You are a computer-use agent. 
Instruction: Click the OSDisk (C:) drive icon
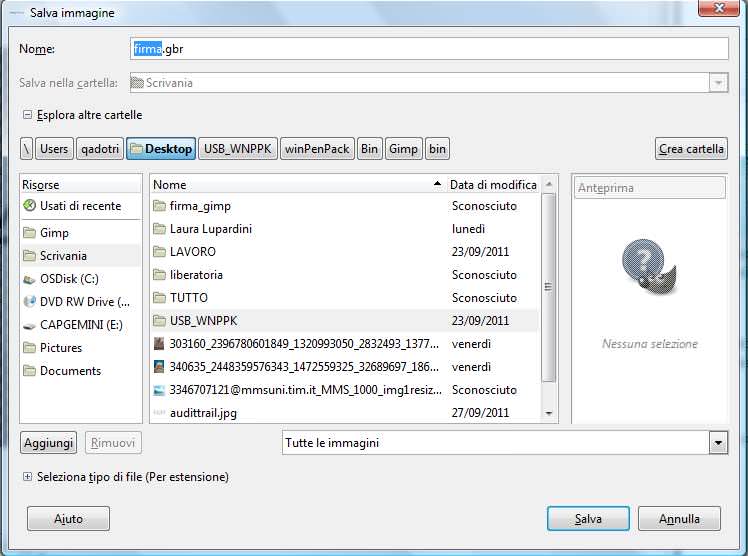tap(30, 279)
